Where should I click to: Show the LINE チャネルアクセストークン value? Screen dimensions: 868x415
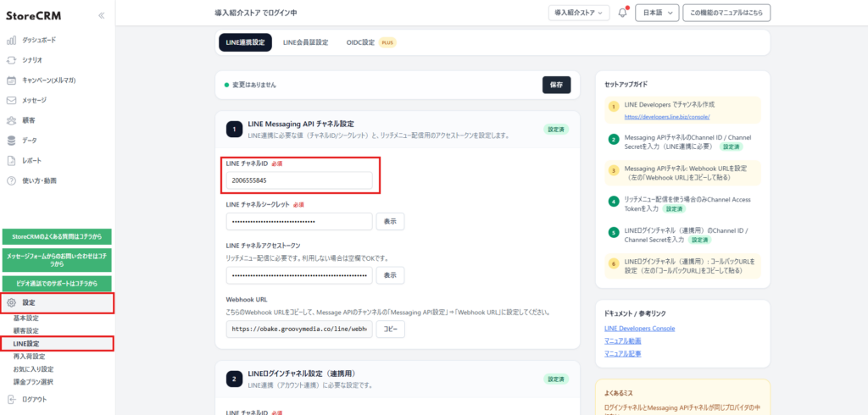coord(390,275)
